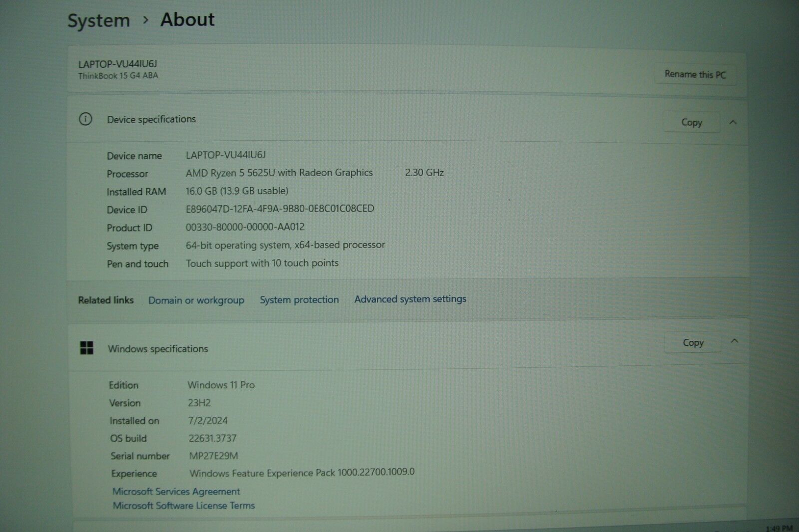Select the 64-bit operating system text
Screen dimensions: 799x532
(285, 245)
